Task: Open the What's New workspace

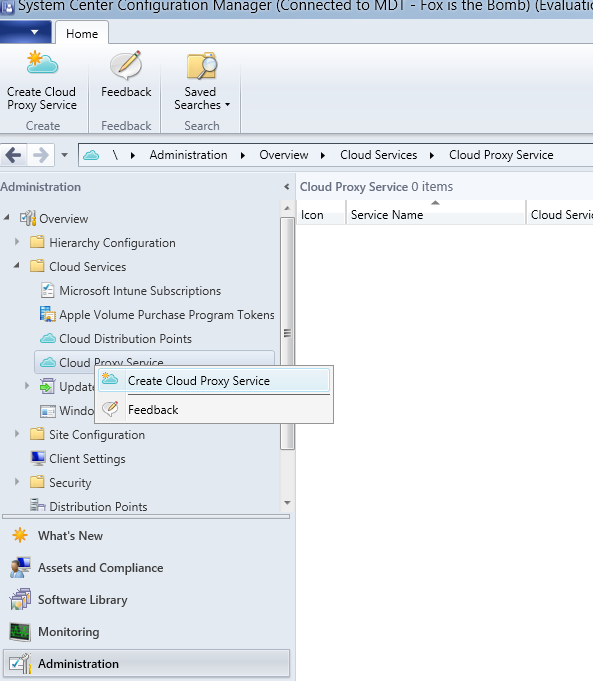Action: click(70, 536)
